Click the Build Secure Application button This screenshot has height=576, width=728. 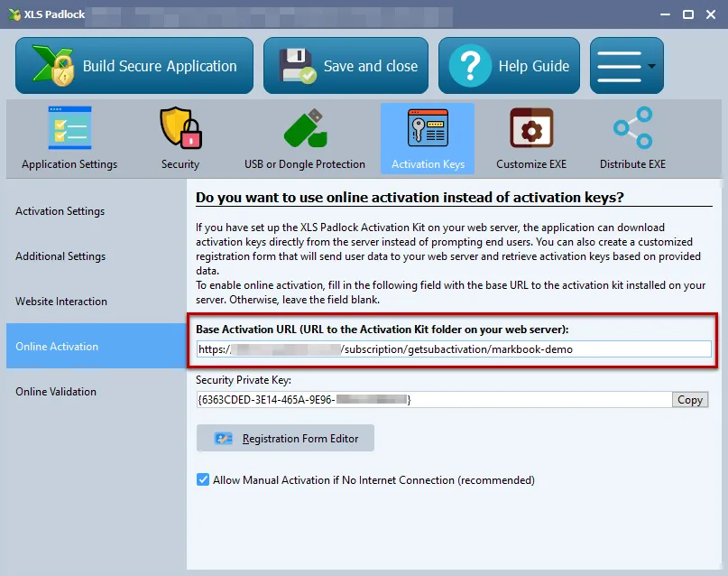pos(134,66)
